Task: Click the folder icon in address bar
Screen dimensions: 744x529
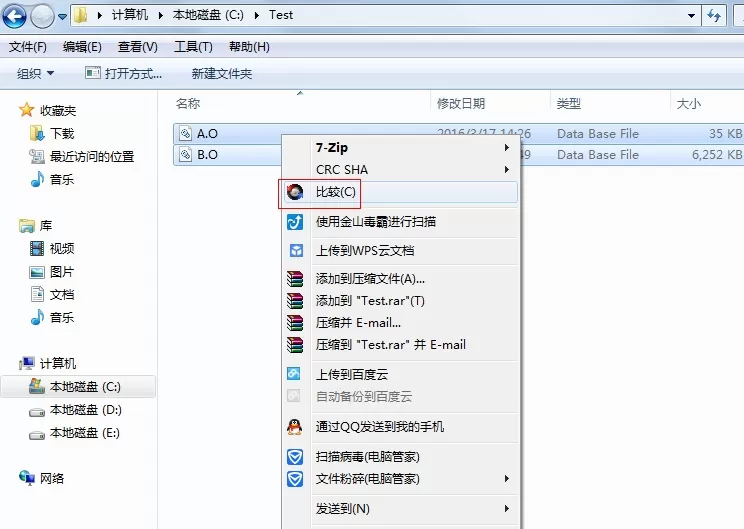Action: point(81,16)
